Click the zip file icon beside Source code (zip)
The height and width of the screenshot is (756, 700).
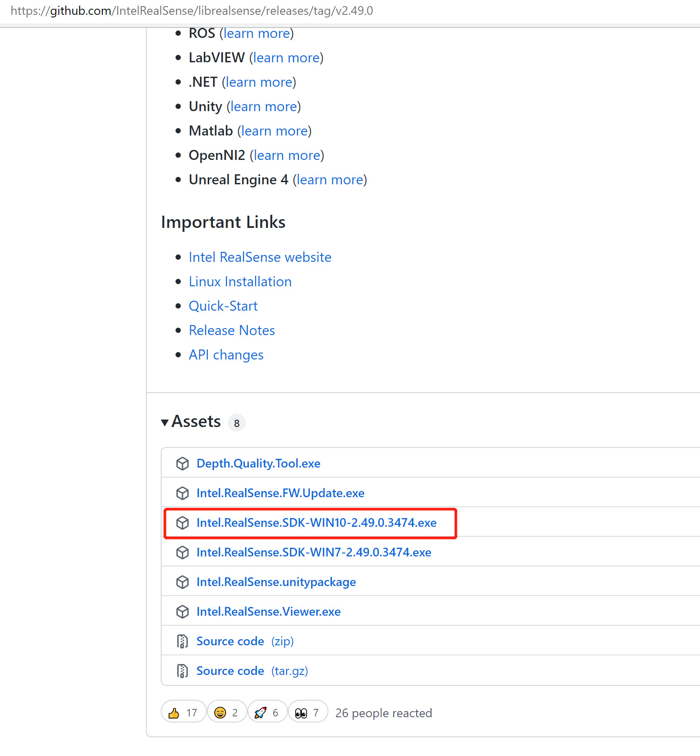tap(183, 641)
